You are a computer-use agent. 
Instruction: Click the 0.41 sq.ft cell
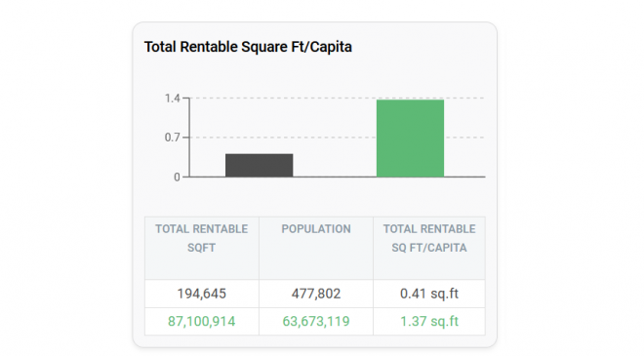(x=429, y=294)
